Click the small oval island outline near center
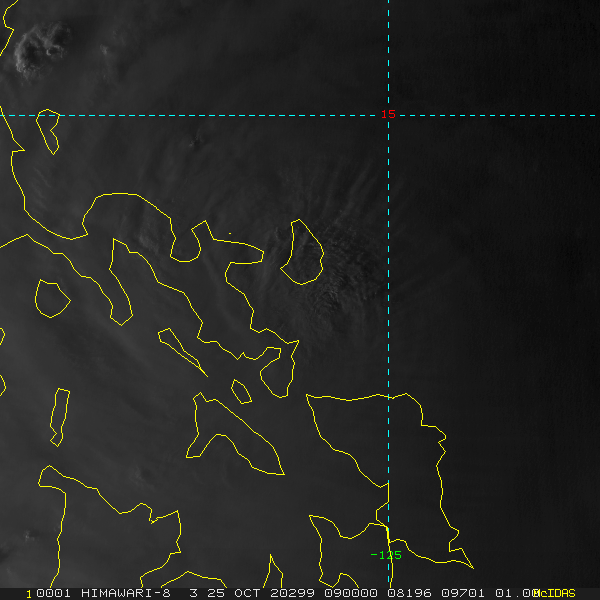Screen dimensions: 600x600 pos(302,252)
